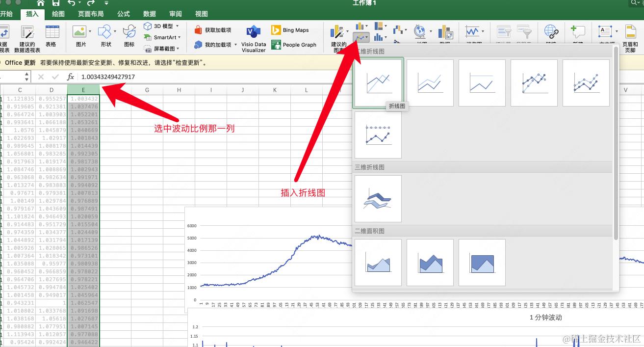644x347 pixels.
Task: Click the 3D 模型 cube icon
Action: tap(148, 27)
